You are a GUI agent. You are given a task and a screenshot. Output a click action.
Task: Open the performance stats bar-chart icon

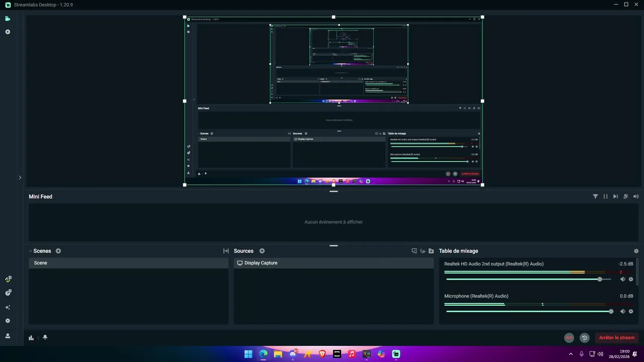tap(31, 338)
